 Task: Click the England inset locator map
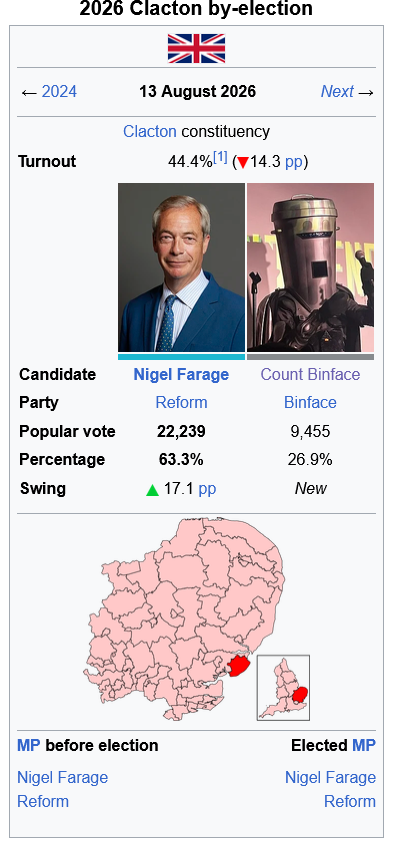283,688
